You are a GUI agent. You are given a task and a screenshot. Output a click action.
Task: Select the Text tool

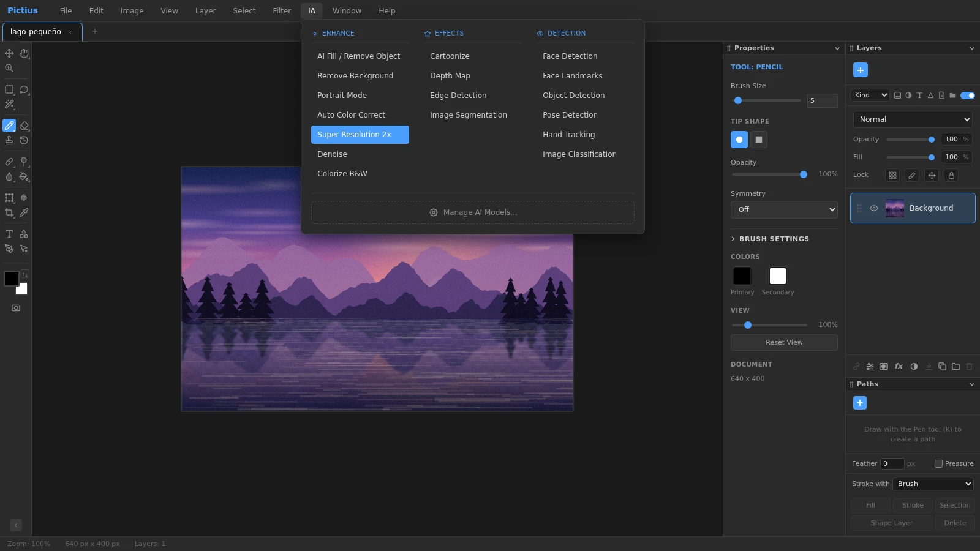pos(9,234)
